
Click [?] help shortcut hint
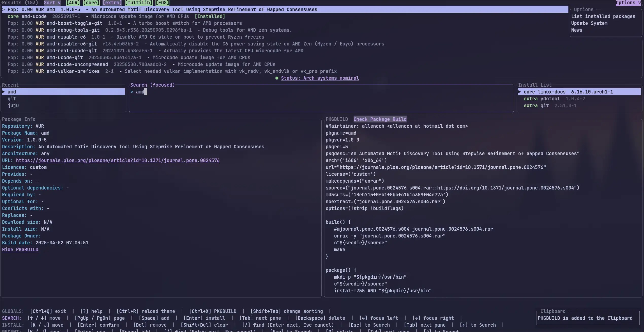(x=91, y=311)
